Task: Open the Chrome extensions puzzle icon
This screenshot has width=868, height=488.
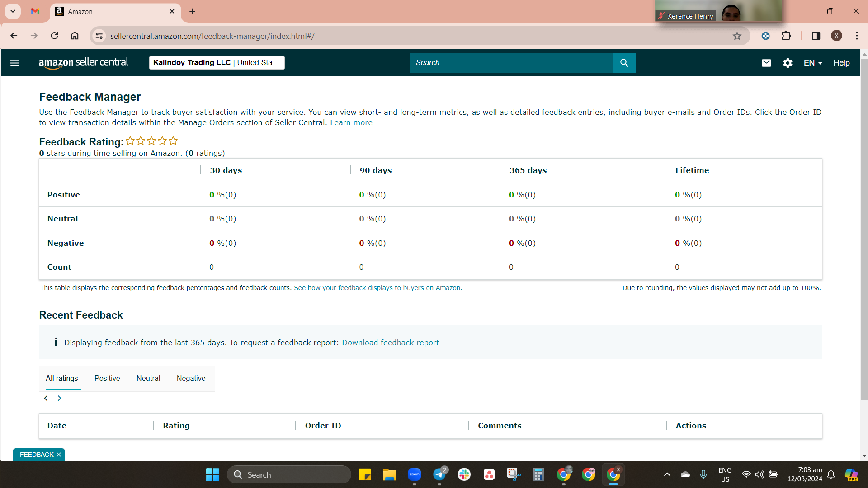Action: (x=786, y=36)
